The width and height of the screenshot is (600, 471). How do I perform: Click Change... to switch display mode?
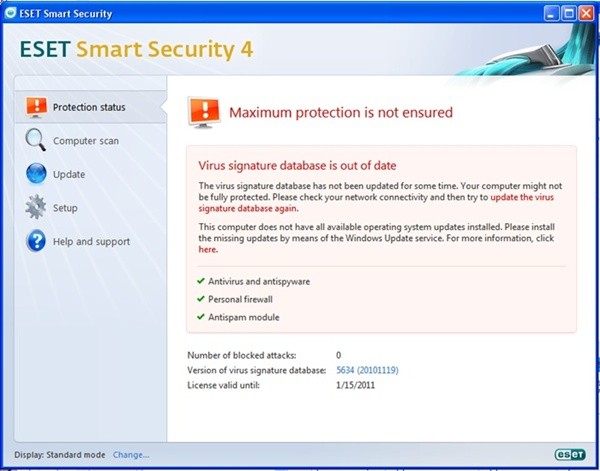click(x=131, y=455)
